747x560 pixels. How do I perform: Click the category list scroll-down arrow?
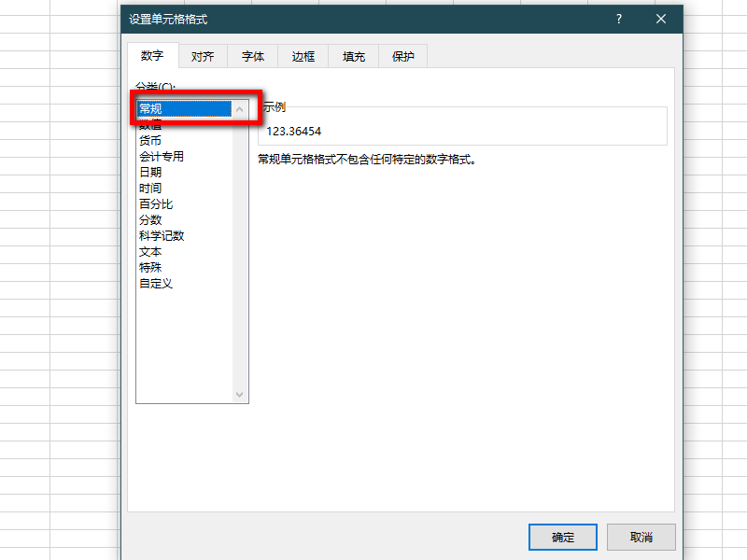point(240,394)
